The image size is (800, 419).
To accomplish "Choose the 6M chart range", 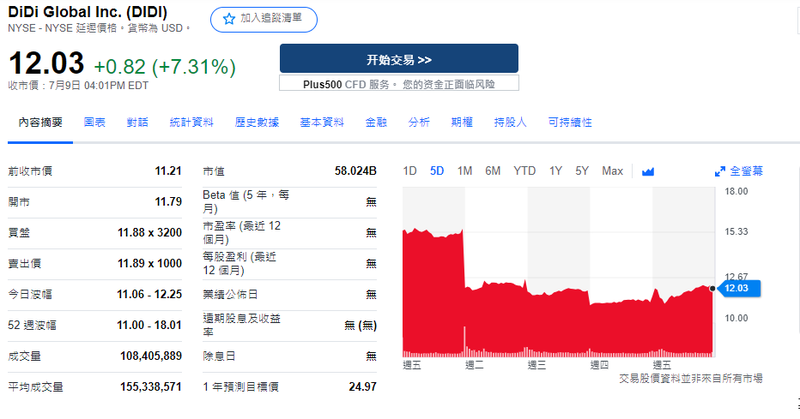I will pos(493,171).
